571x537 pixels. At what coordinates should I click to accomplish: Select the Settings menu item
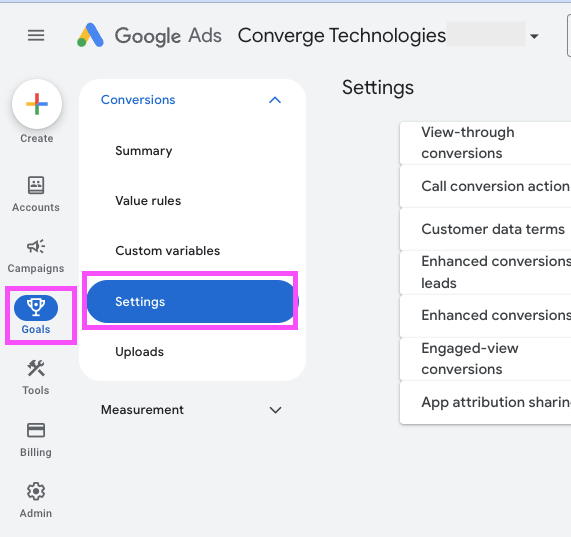[192, 301]
